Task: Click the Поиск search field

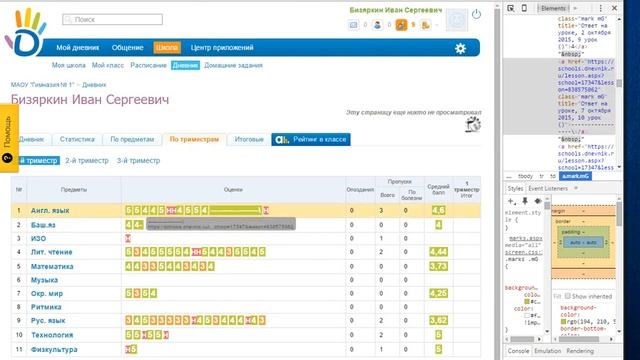Action: point(113,19)
